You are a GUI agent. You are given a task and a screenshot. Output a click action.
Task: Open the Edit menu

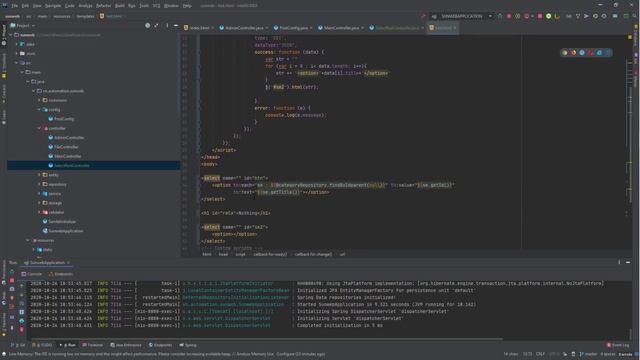(25, 6)
